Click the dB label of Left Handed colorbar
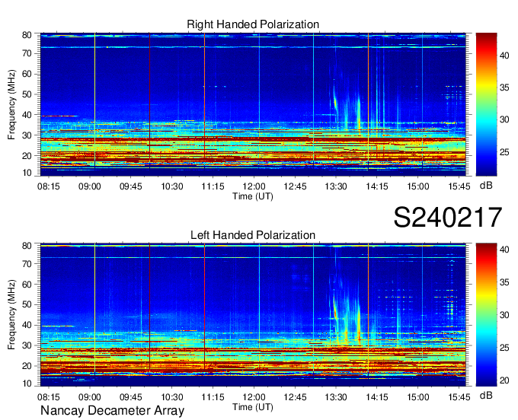Image resolution: width=518 pixels, height=420 pixels. point(486,395)
